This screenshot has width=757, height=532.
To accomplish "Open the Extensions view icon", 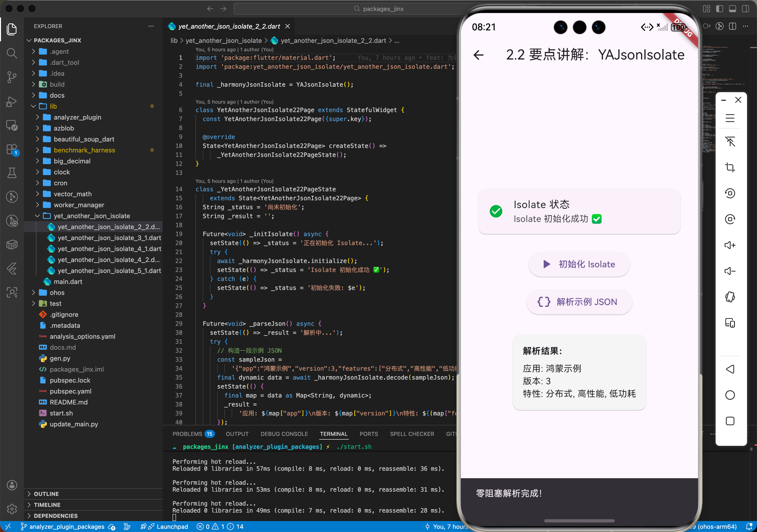I will (x=12, y=149).
